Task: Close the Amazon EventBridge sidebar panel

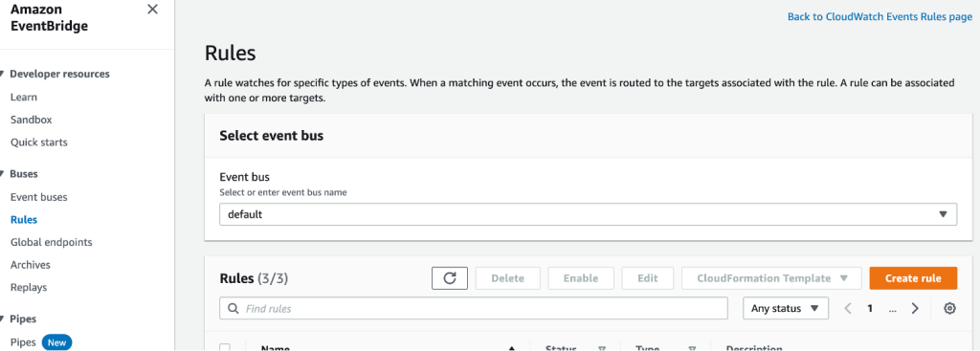Action: click(x=152, y=10)
